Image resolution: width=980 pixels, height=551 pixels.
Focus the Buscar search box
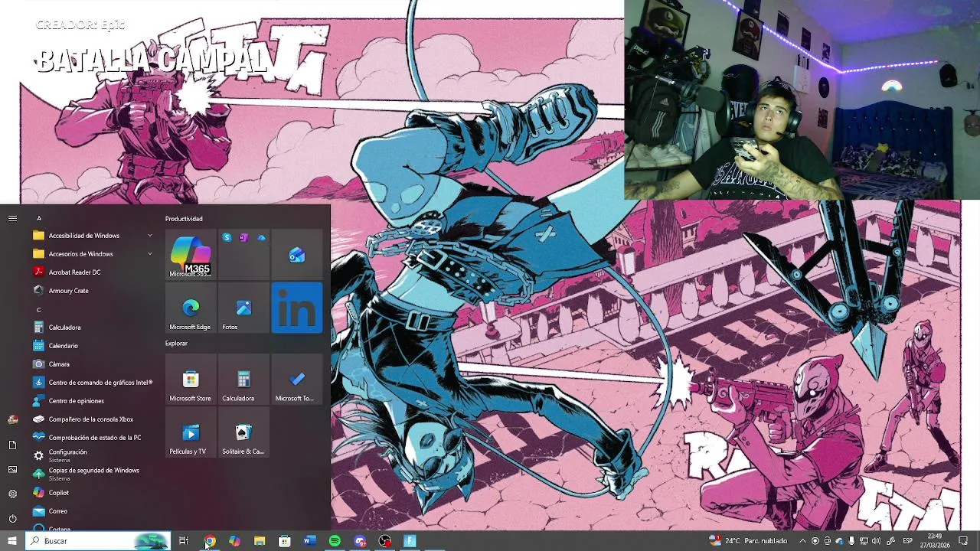click(x=98, y=541)
